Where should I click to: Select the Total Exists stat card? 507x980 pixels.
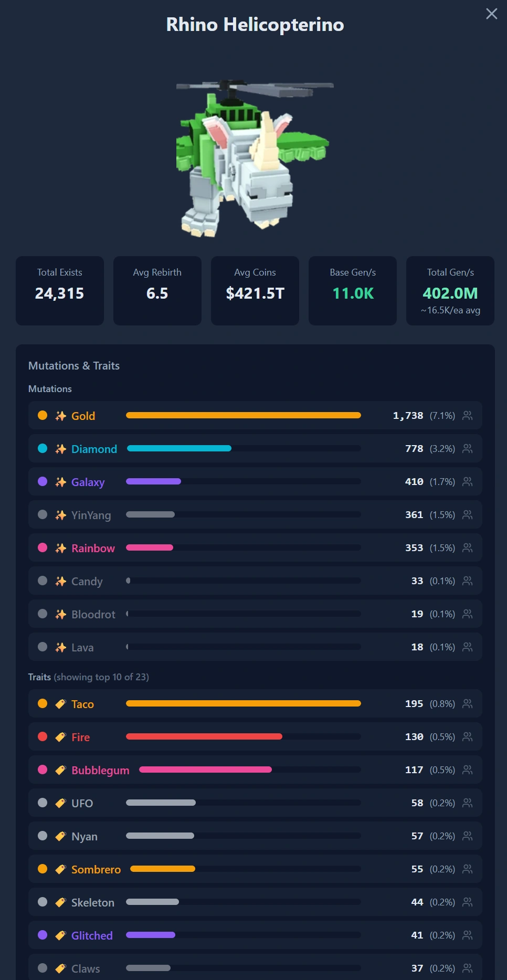tap(60, 291)
